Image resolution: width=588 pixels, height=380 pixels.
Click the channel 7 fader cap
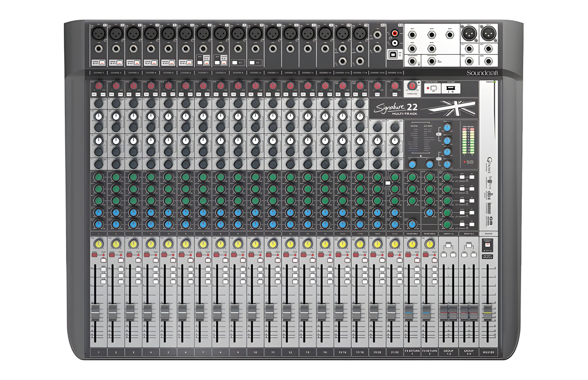point(200,312)
